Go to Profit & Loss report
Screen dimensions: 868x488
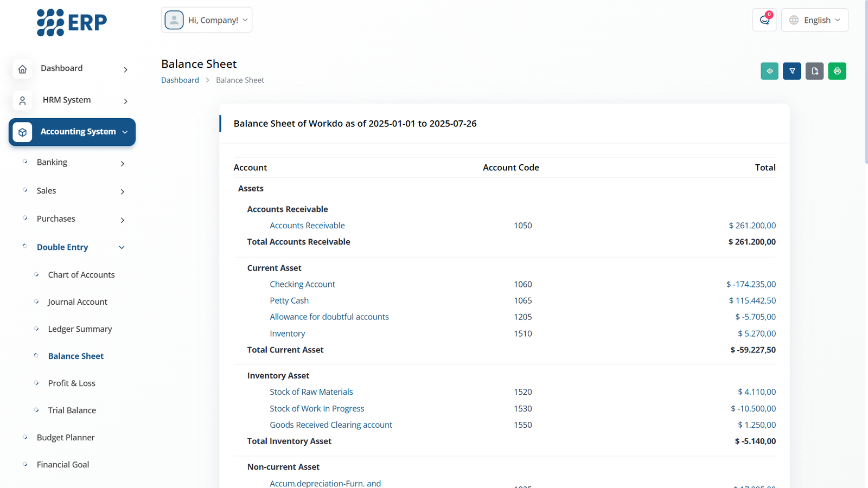72,383
